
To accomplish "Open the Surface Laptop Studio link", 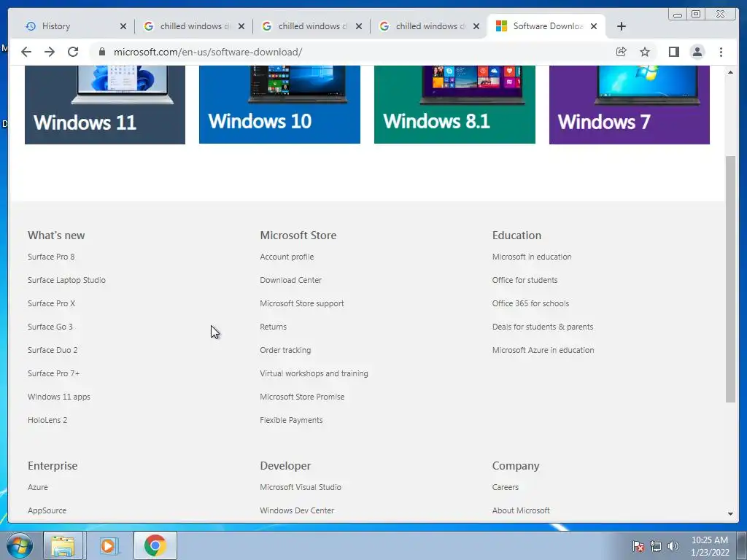I will pyautogui.click(x=66, y=280).
